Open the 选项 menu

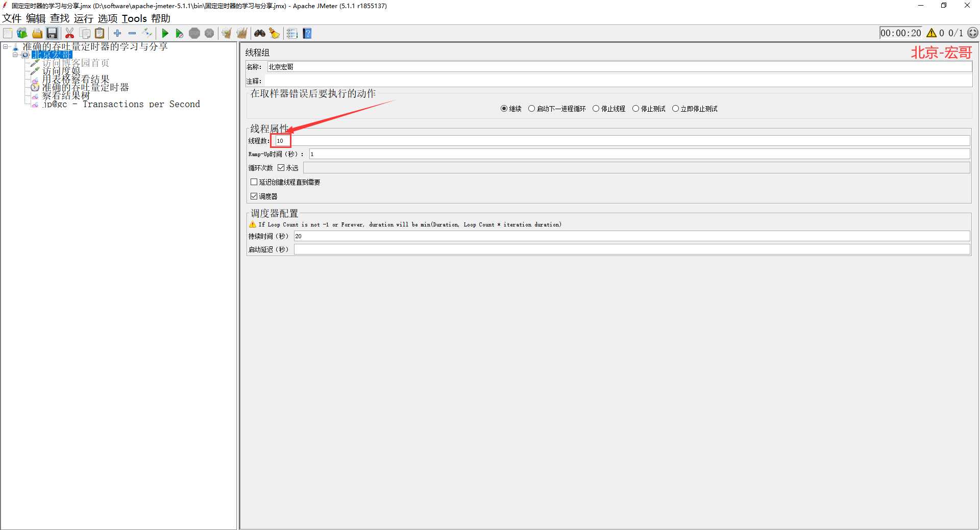[108, 18]
